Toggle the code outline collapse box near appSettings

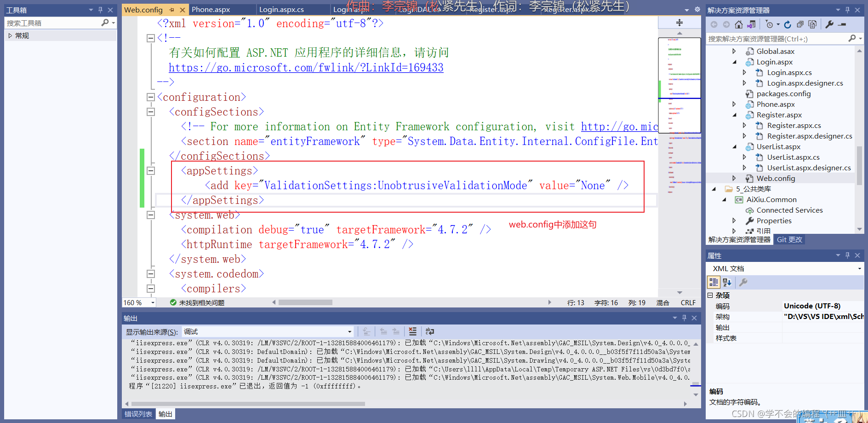click(150, 170)
